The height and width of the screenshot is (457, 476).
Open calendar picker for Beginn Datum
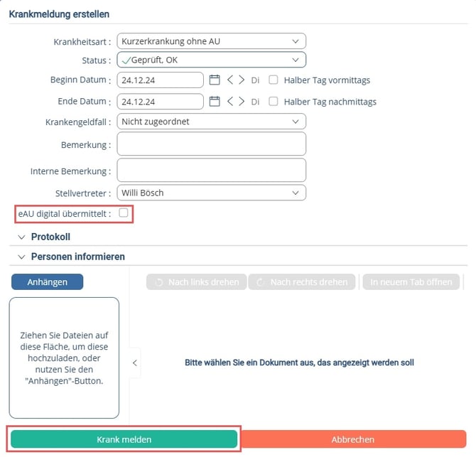click(215, 80)
